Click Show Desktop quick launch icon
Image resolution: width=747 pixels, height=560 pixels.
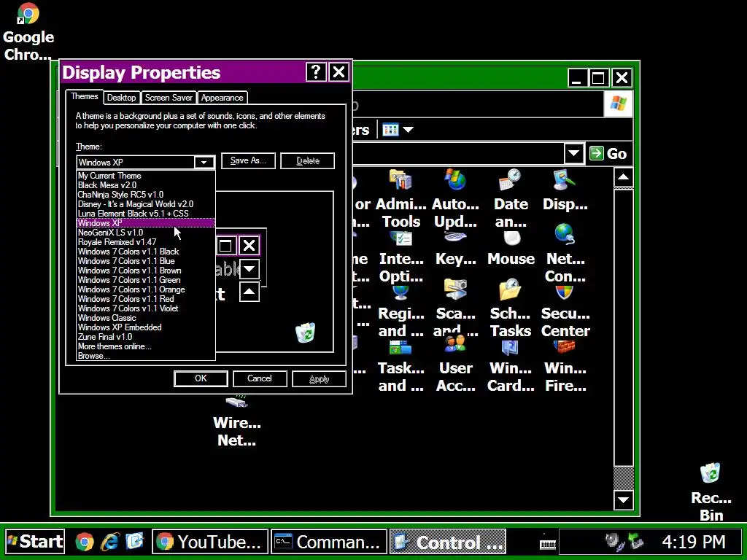coord(135,542)
